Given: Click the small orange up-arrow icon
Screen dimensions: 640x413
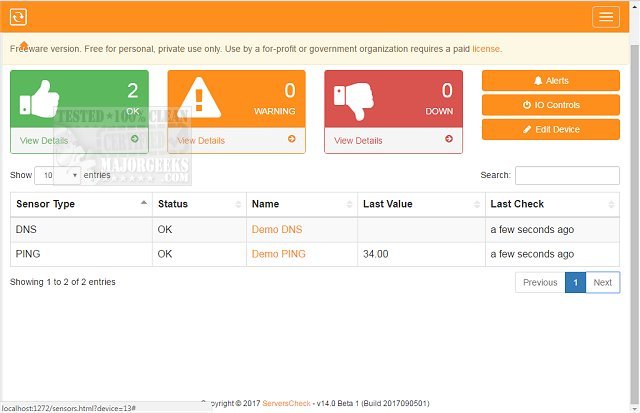Looking at the screenshot, I should click(24, 44).
